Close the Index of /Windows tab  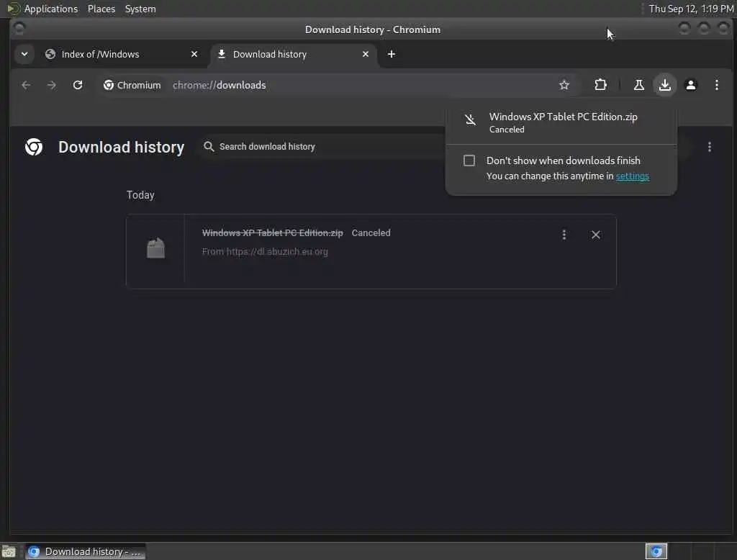(x=194, y=54)
